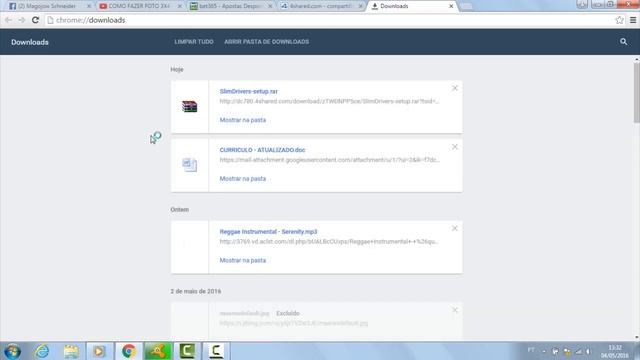Remove CURRICULO - ATUALIZADO.doc entry

click(455, 147)
